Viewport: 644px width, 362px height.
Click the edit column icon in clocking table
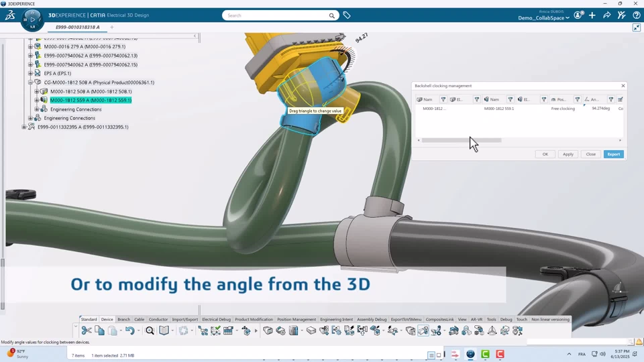(620, 99)
